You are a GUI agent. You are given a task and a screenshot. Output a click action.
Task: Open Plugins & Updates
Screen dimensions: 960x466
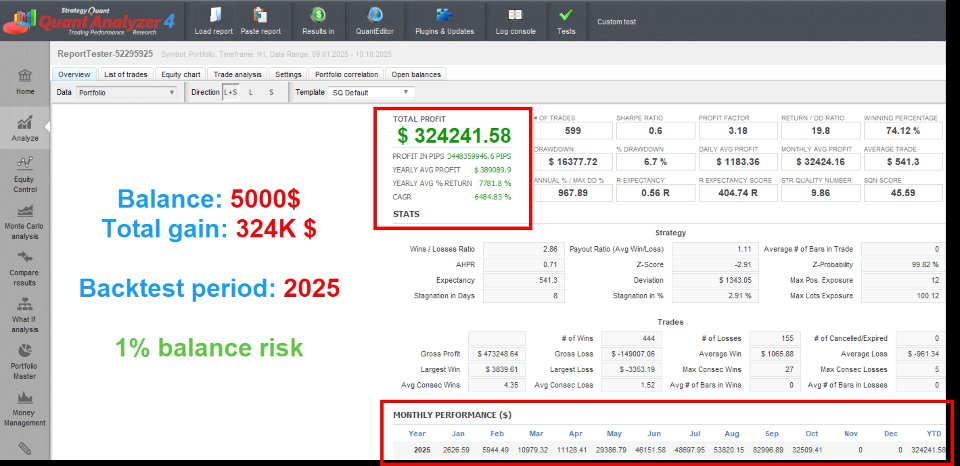pos(444,20)
